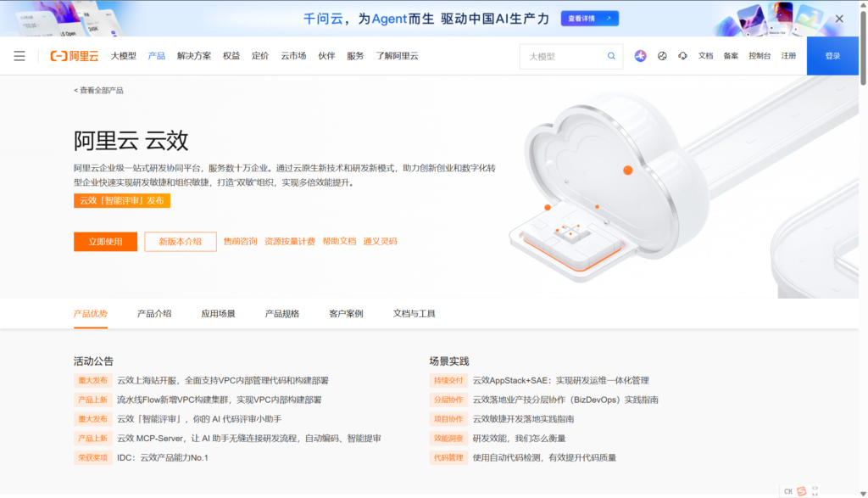Click the 效能洞察 tag
The image size is (868, 498).
[448, 439]
